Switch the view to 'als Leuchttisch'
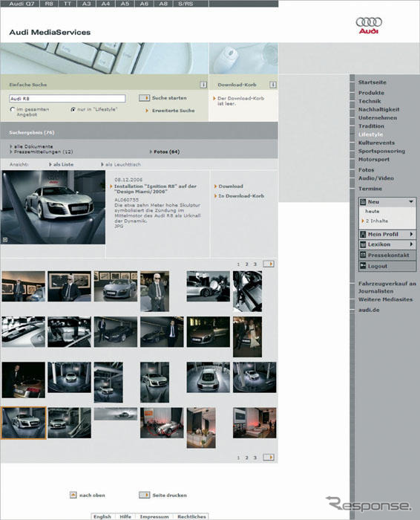 [123, 164]
